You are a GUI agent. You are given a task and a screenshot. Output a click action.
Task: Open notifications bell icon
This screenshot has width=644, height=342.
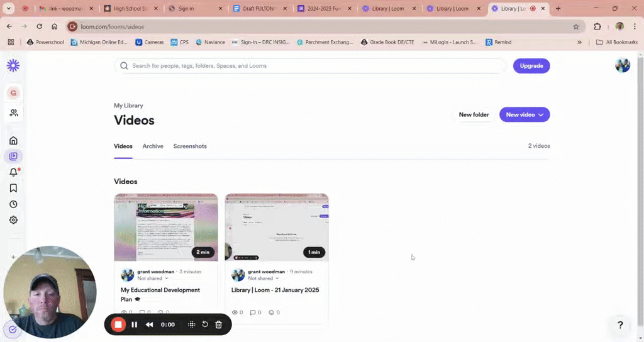(x=14, y=172)
